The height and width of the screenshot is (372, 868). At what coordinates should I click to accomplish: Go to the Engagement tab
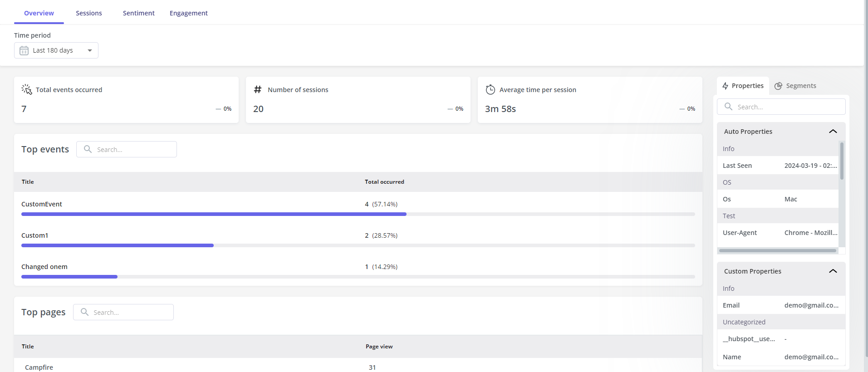coord(188,13)
